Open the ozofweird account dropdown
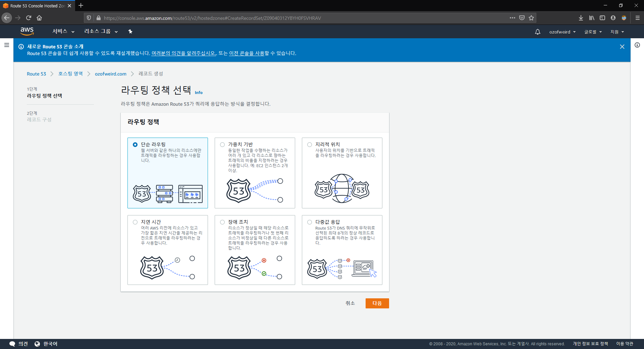 click(x=562, y=32)
